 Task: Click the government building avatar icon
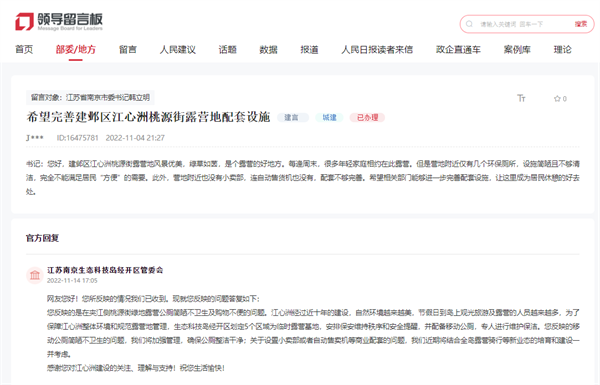click(x=35, y=275)
